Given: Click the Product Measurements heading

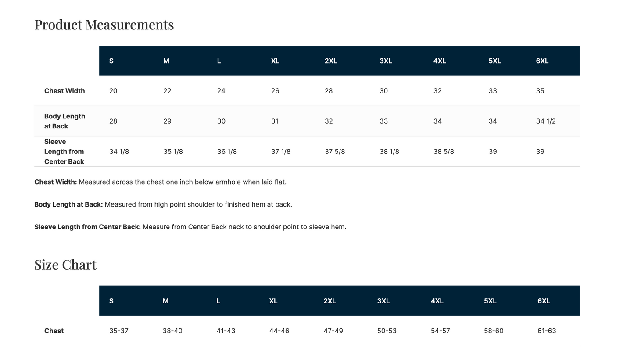Looking at the screenshot, I should pos(104,25).
